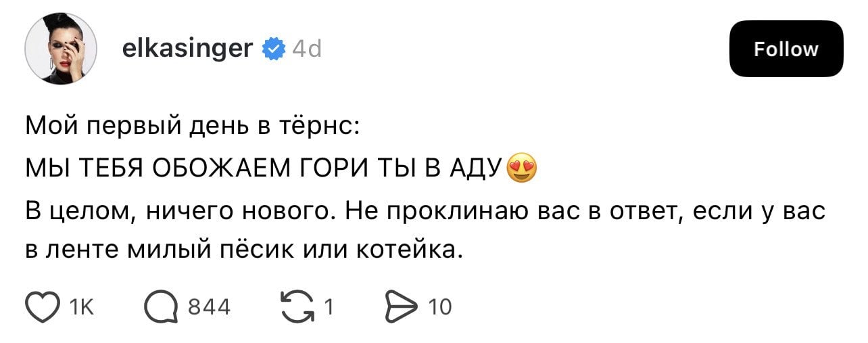
Task: Like the post with the heart icon
Action: pos(41,307)
